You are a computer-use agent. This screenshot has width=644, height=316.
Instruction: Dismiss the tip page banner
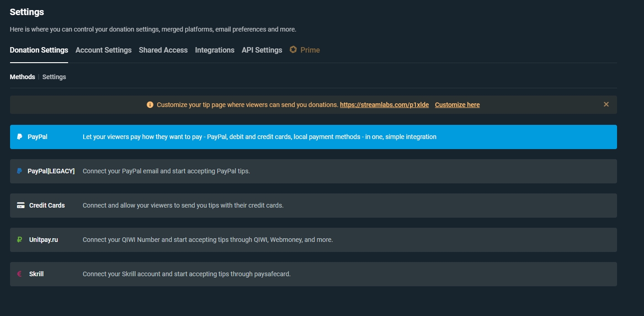pos(606,104)
